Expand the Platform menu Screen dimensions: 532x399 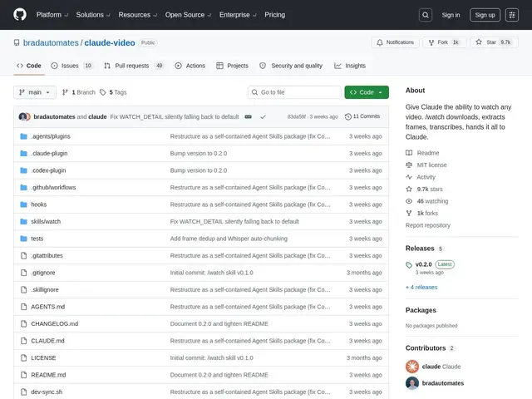coord(52,15)
